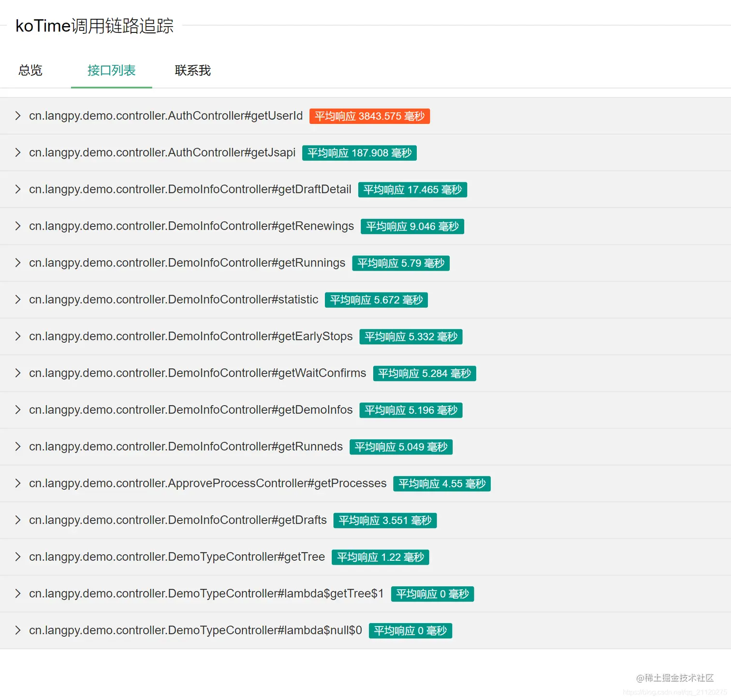Expand the getEarlyStops row chevron
The height and width of the screenshot is (700, 731).
pyautogui.click(x=18, y=336)
